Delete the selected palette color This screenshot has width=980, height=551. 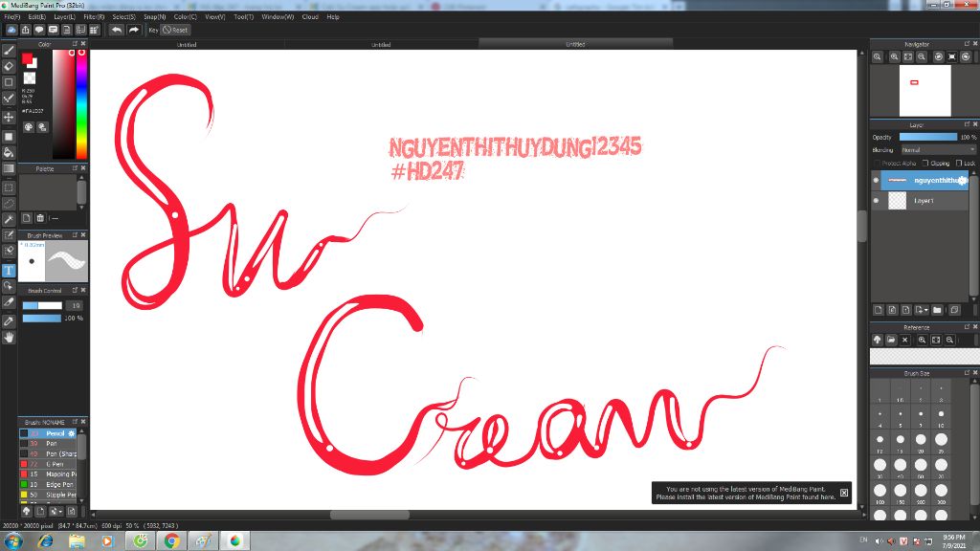[40, 218]
